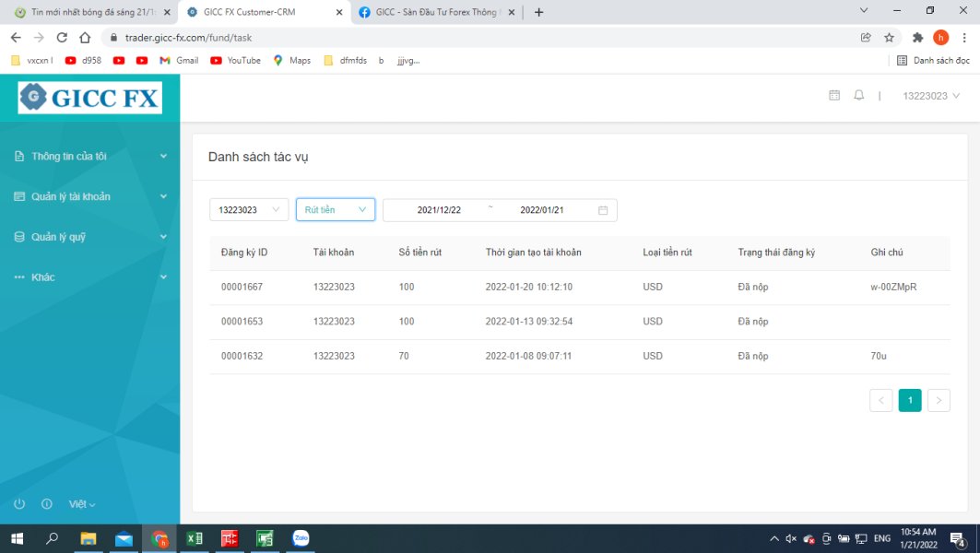Image resolution: width=980 pixels, height=553 pixels.
Task: Click the power logout icon in sidebar
Action: (19, 504)
